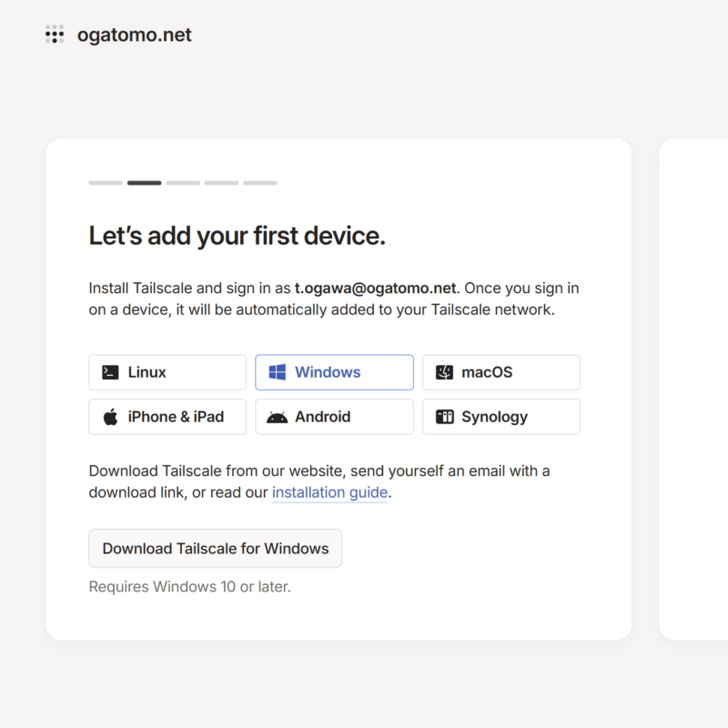The width and height of the screenshot is (728, 728).
Task: Click the Linux terminal icon
Action: [110, 372]
